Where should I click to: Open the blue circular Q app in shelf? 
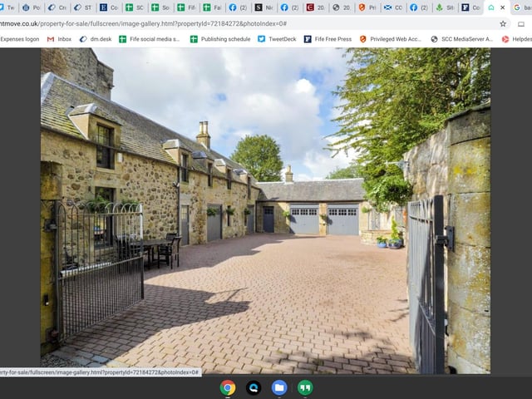[254, 388]
